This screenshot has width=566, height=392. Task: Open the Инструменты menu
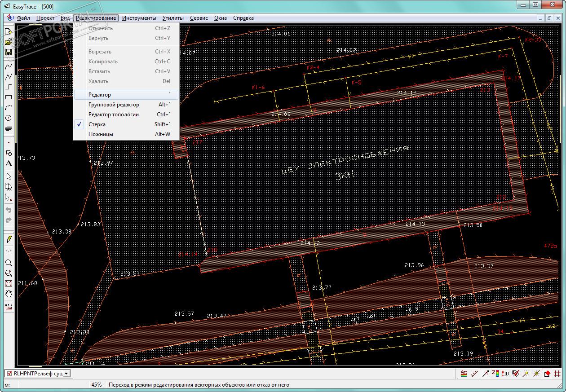139,18
